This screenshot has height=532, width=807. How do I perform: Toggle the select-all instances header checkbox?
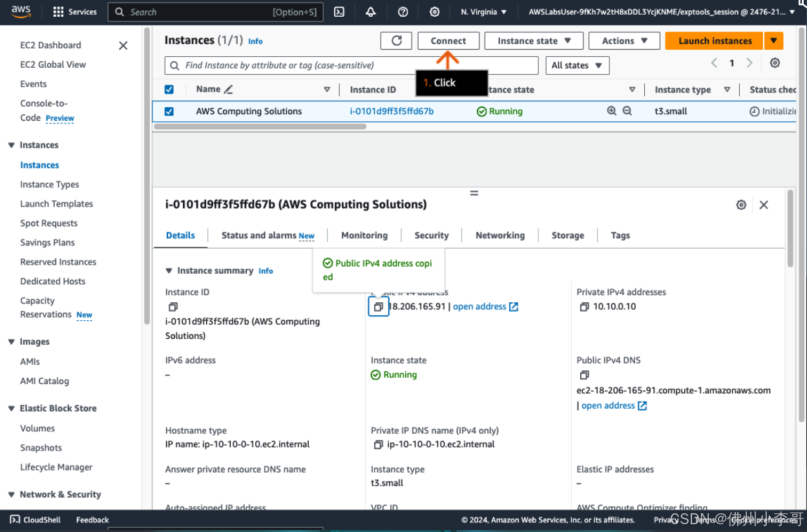pyautogui.click(x=169, y=90)
